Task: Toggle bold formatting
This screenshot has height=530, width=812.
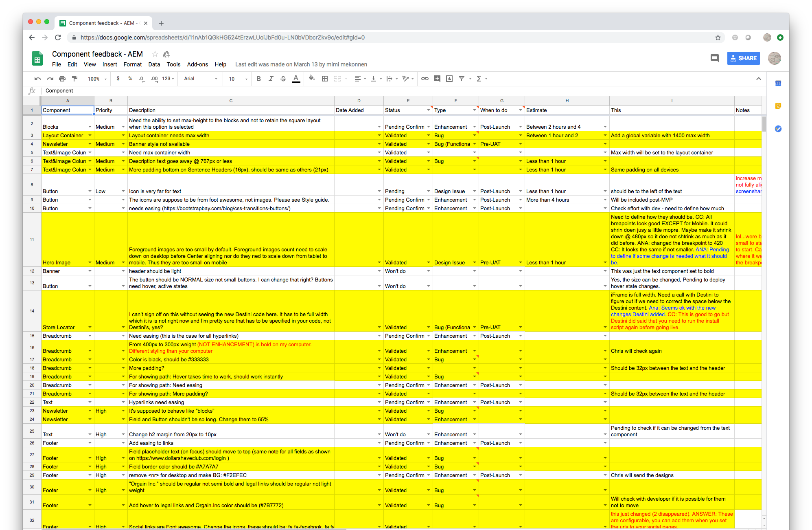Action: [258, 79]
